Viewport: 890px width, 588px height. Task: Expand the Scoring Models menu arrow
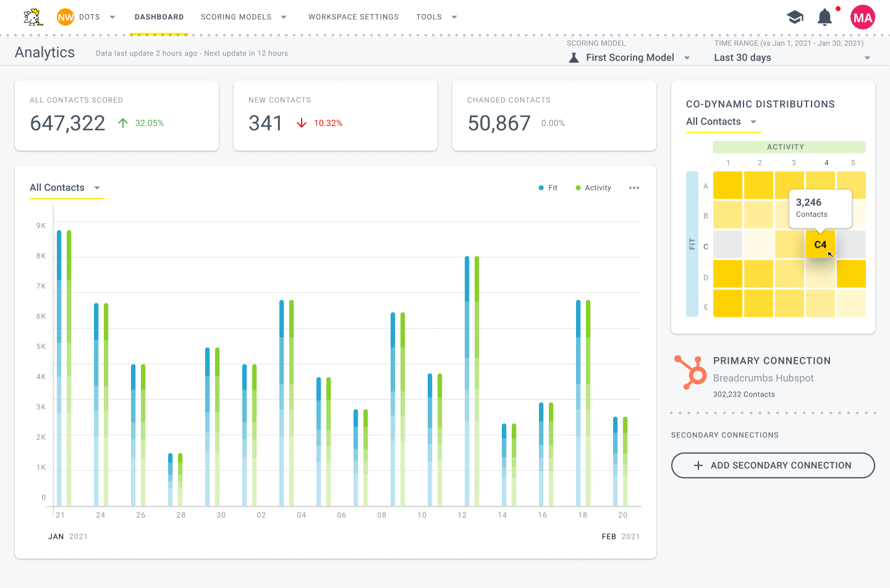pyautogui.click(x=284, y=17)
